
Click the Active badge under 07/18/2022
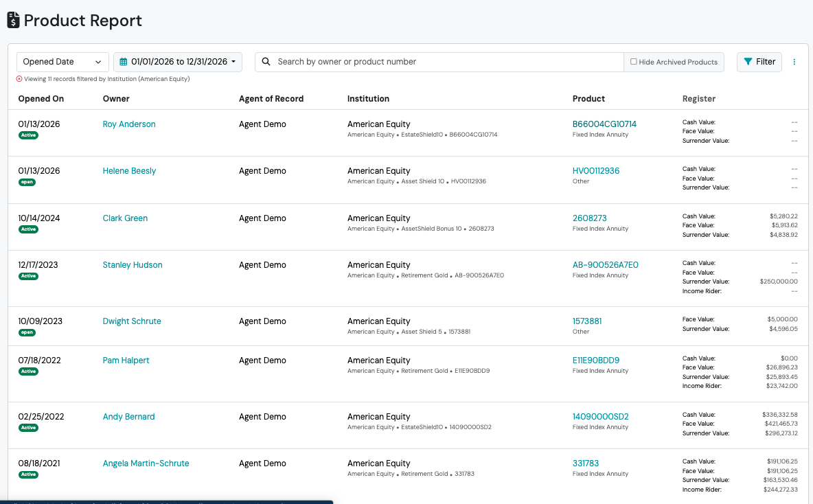(x=29, y=371)
